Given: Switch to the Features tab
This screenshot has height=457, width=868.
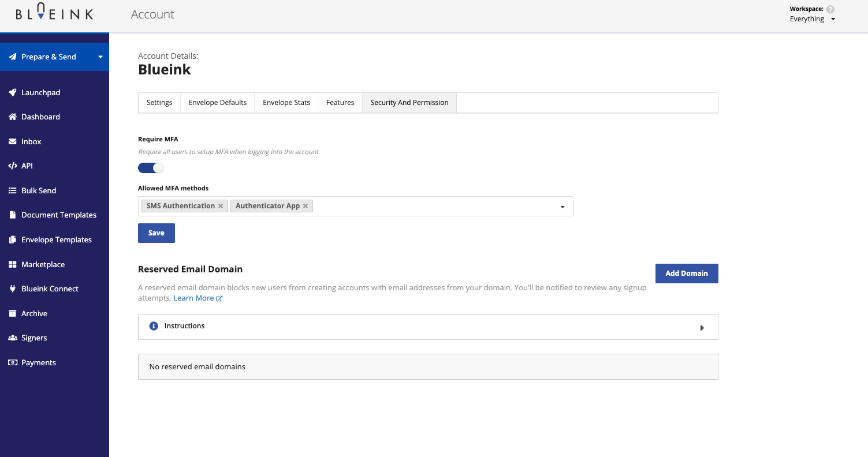Looking at the screenshot, I should 340,103.
